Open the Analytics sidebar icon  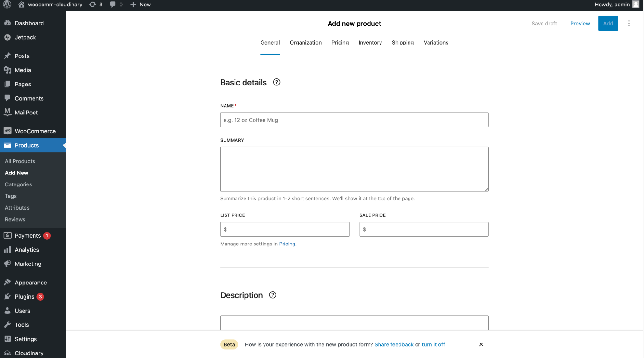(x=8, y=249)
